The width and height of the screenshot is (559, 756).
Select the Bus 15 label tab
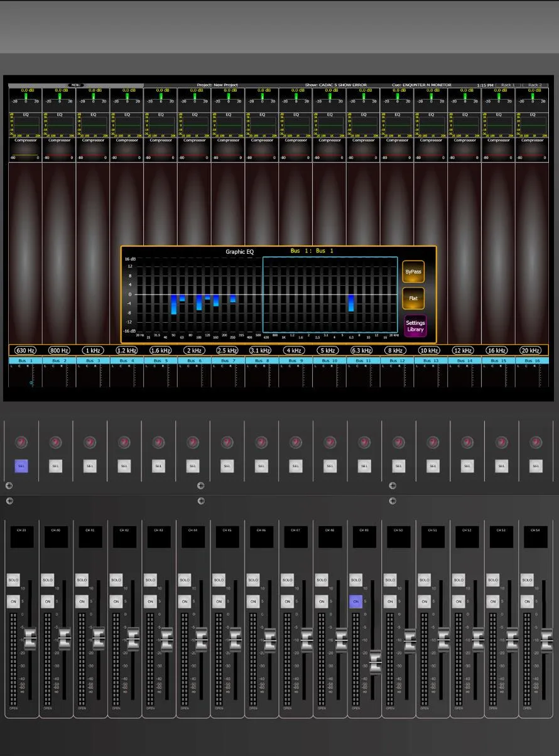[498, 361]
